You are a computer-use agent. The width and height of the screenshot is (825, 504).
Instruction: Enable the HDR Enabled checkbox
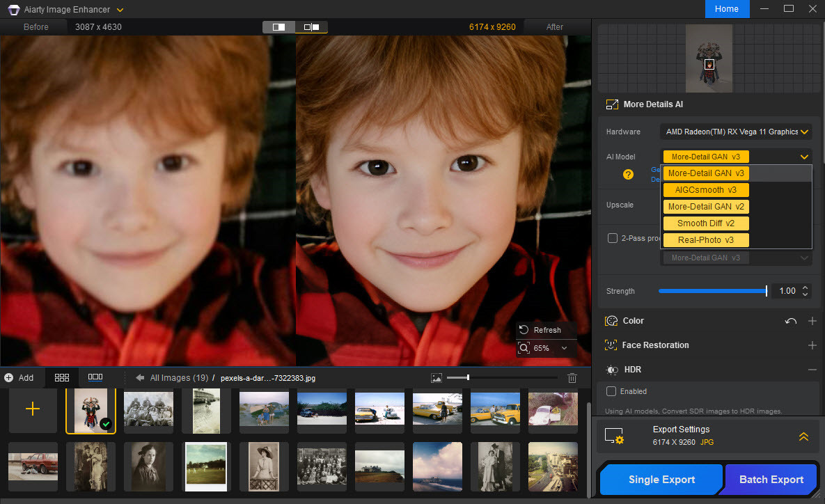[611, 391]
